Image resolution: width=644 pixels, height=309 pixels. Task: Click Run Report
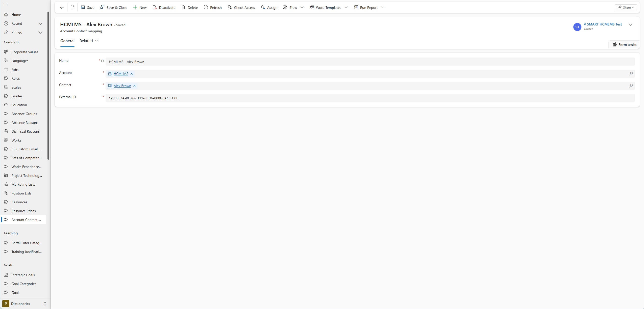366,8
